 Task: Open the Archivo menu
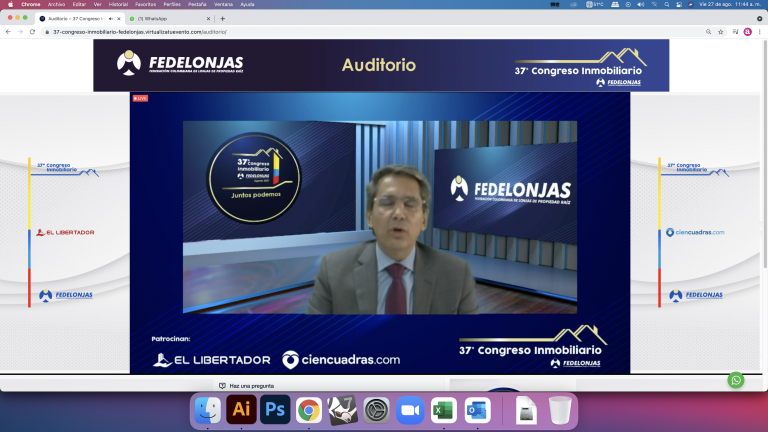click(56, 4)
